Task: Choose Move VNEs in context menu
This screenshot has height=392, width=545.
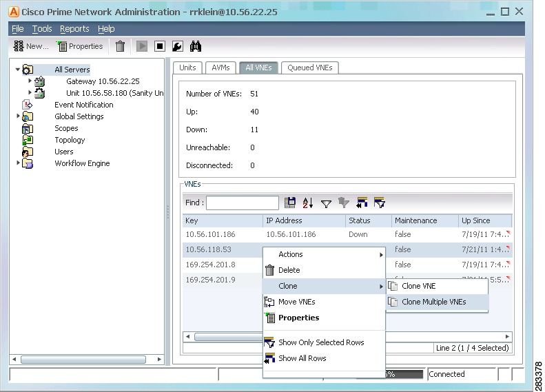Action: tap(324, 302)
